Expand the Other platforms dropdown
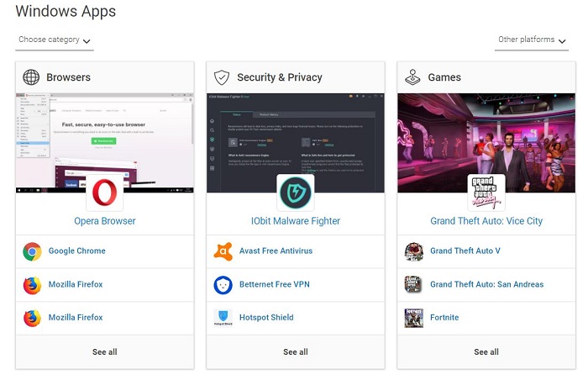The height and width of the screenshot is (375, 588). (532, 40)
